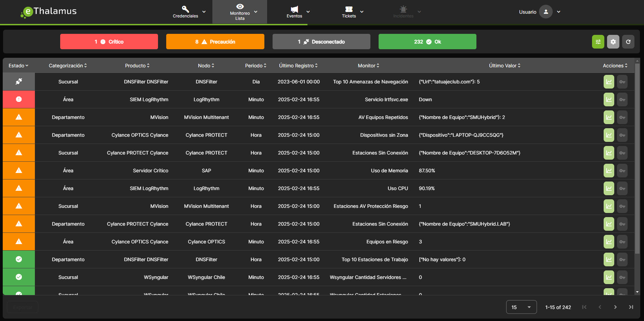Toggle the Desconectado status filter

(x=321, y=42)
